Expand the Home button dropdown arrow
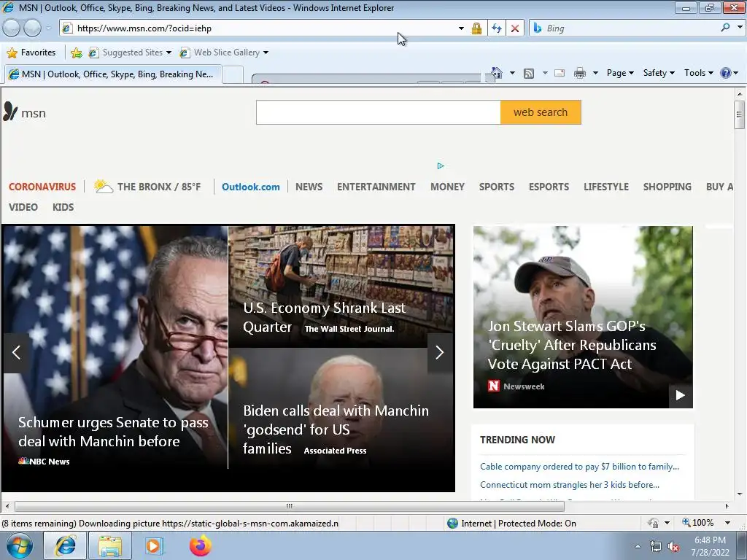Screen dimensions: 747x560 (512, 73)
